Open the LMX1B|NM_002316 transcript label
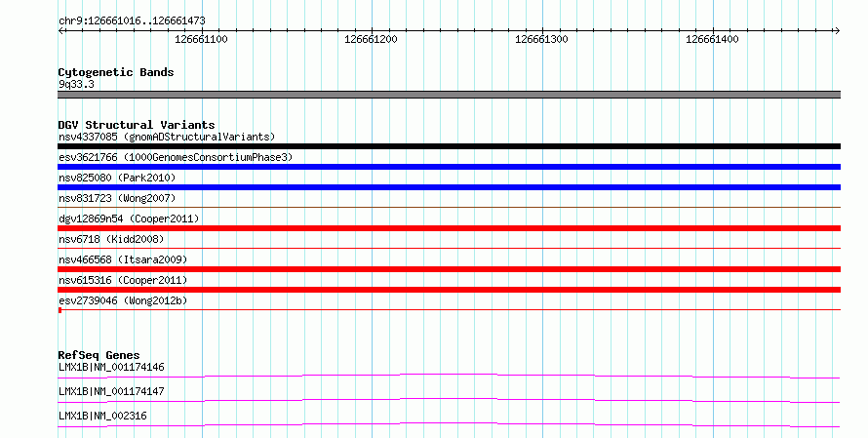868x438 pixels. (102, 416)
